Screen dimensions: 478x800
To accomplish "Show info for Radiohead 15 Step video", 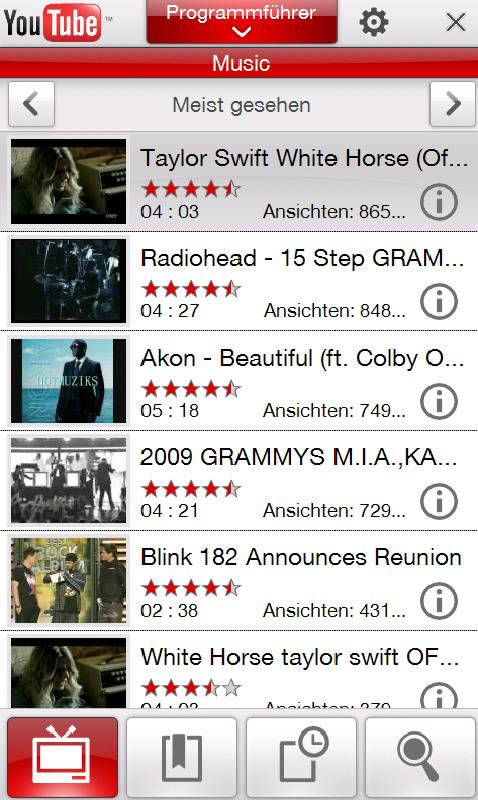I will pyautogui.click(x=439, y=301).
